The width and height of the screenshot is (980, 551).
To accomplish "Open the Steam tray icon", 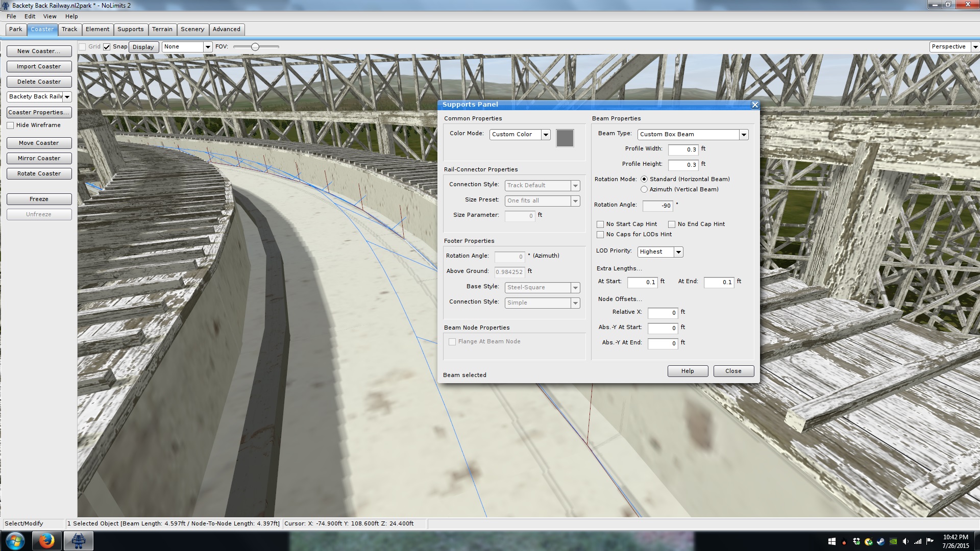I will point(881,542).
